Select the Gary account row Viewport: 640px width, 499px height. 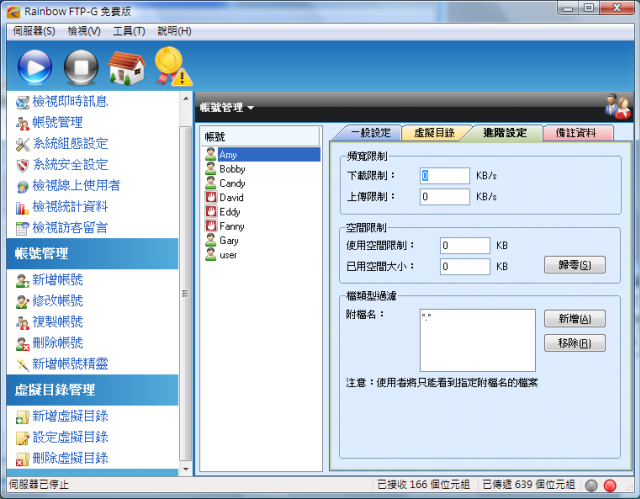pyautogui.click(x=262, y=241)
